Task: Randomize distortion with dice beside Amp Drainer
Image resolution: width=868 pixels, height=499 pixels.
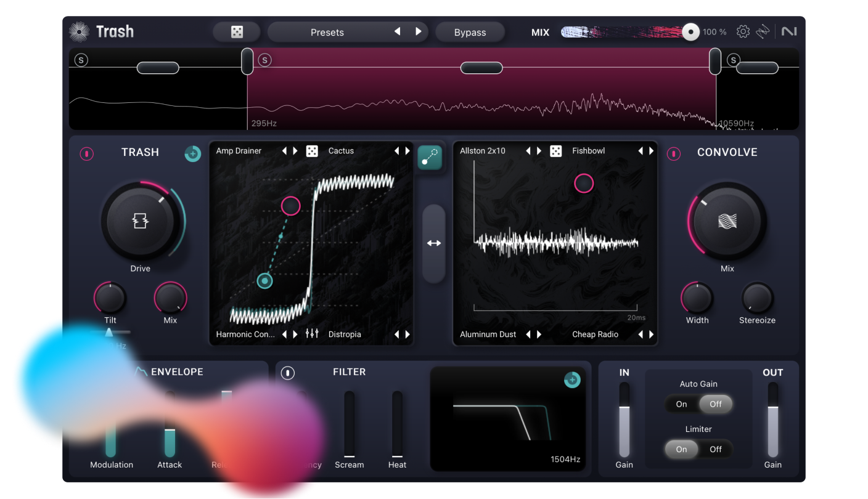Action: tap(312, 151)
